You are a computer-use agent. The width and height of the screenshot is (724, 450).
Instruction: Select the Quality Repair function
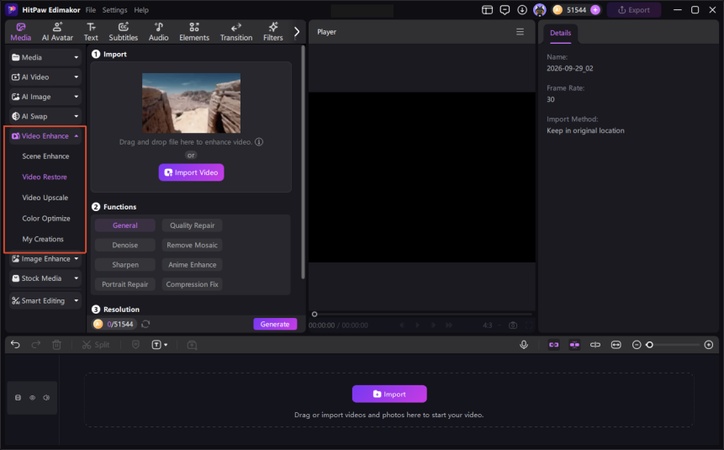pos(192,225)
